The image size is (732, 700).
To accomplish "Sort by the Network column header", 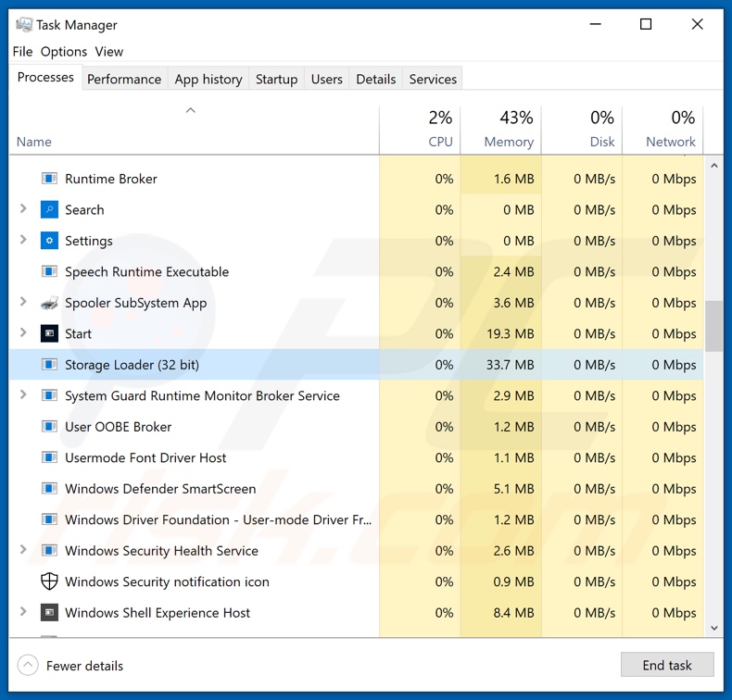I will (x=663, y=131).
